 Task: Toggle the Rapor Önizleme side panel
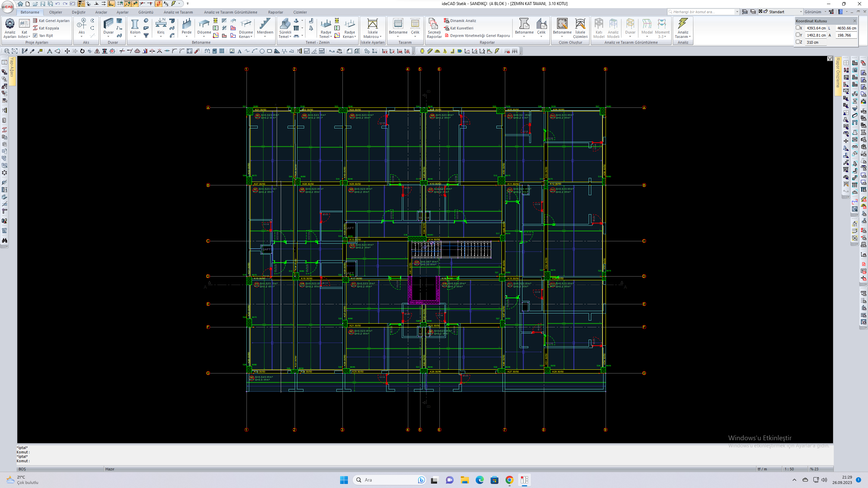837,76
